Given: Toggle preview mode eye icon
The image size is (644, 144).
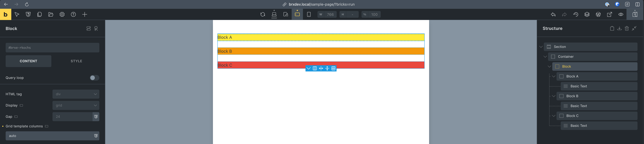Looking at the screenshot, I should pyautogui.click(x=621, y=15).
